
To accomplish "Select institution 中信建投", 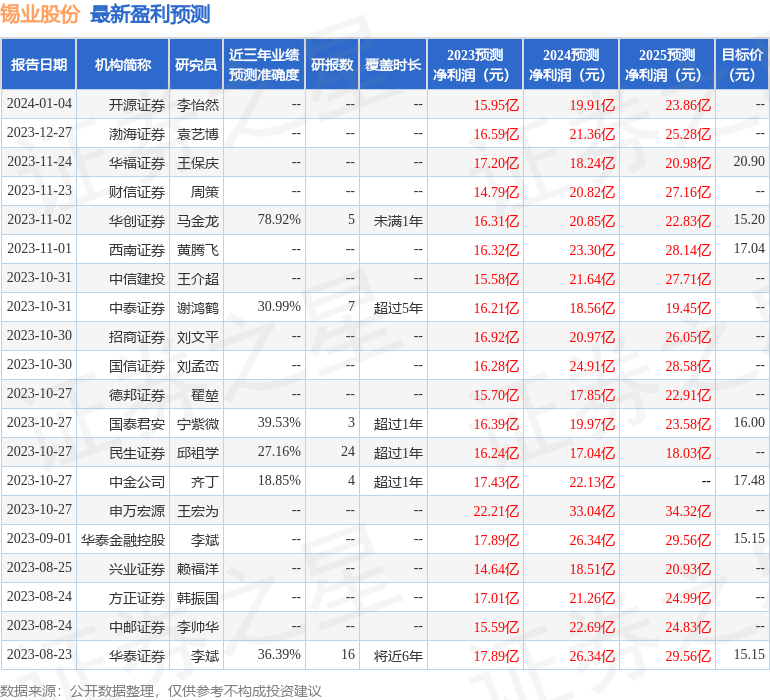I will point(137,279).
